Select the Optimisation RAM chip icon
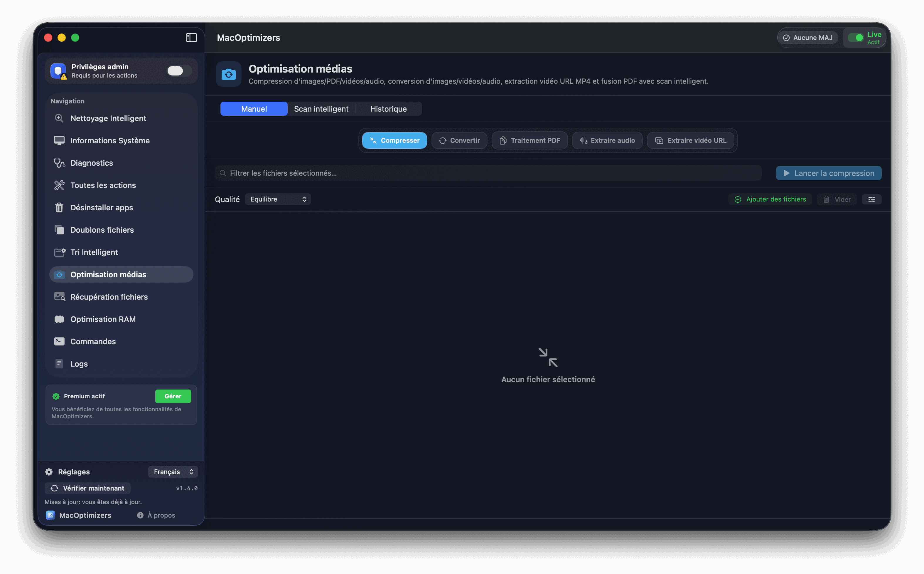 [x=59, y=319]
